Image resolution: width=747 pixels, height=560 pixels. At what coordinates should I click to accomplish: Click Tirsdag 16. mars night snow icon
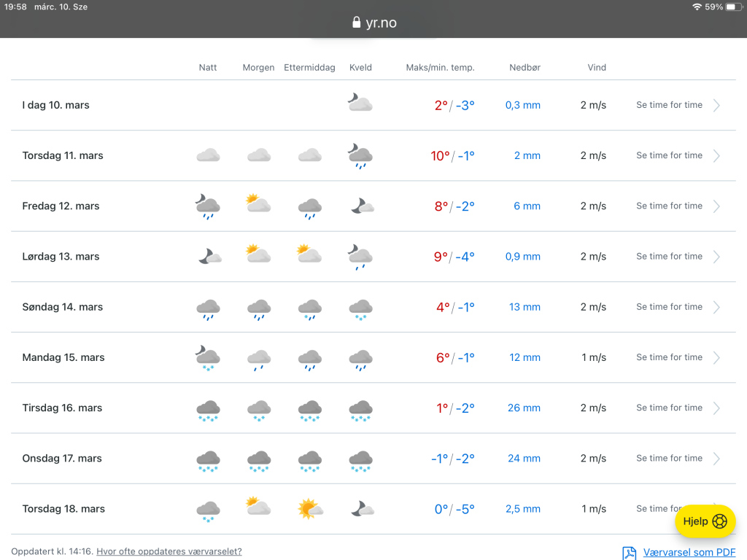coord(208,410)
